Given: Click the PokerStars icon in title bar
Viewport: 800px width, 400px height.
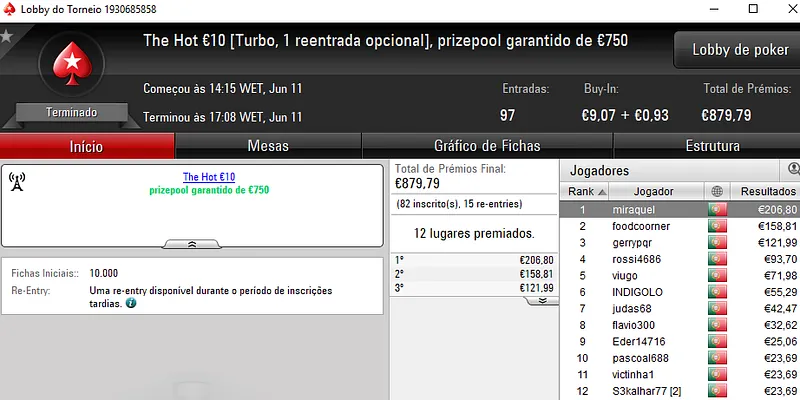Looking at the screenshot, I should pos(9,9).
